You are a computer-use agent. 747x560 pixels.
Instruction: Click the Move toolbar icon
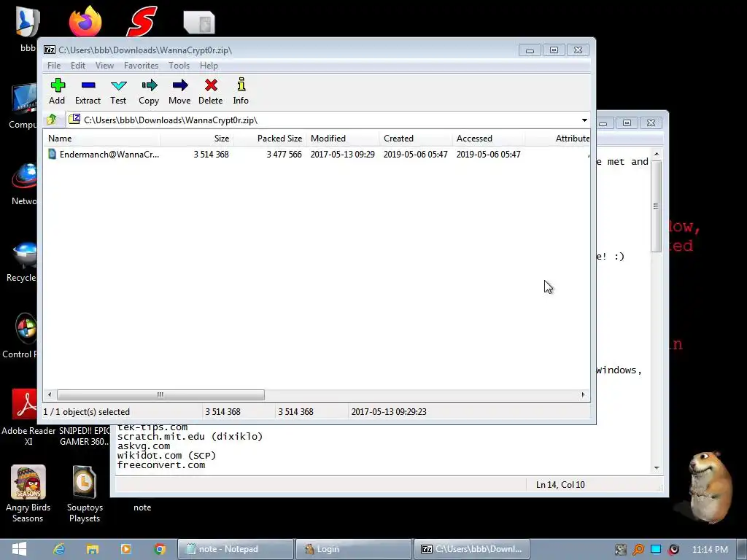tap(179, 91)
